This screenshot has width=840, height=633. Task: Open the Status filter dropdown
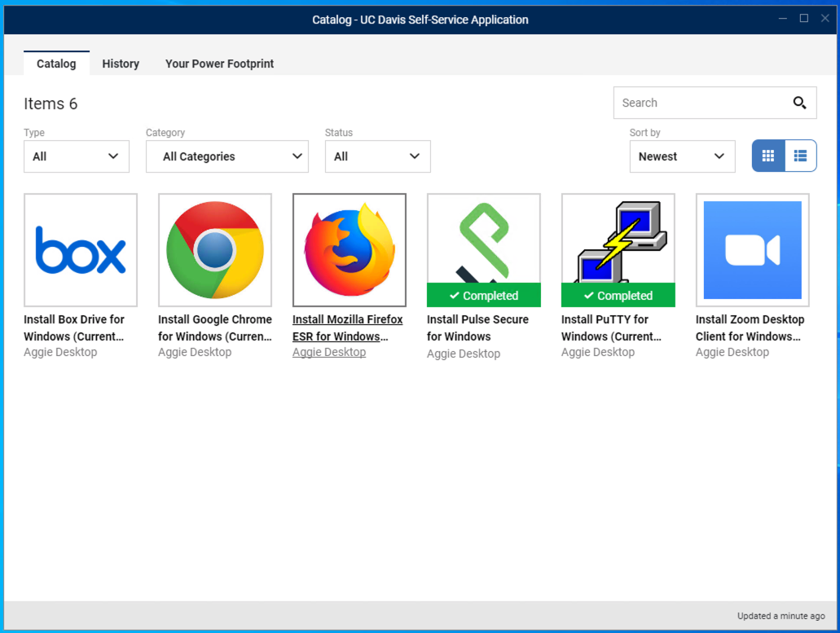[x=377, y=156]
